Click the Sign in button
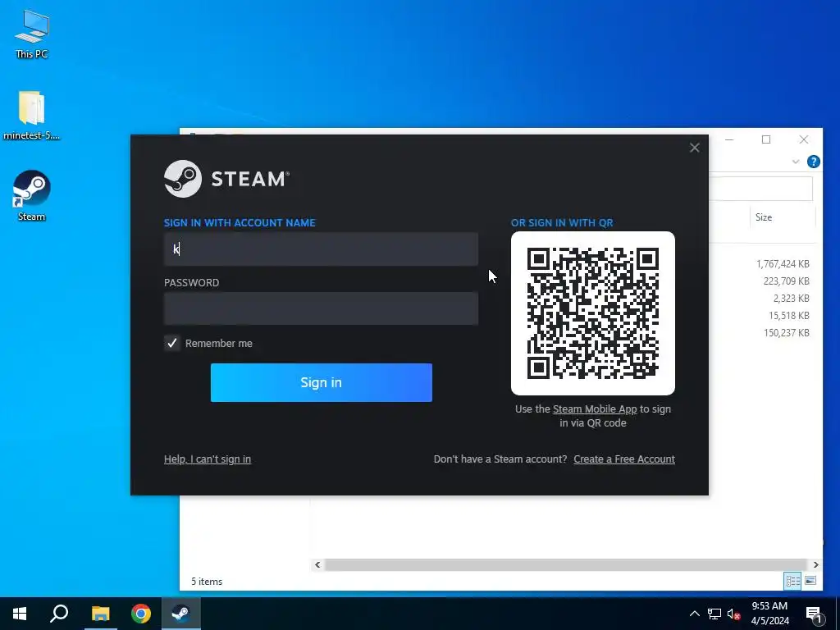The height and width of the screenshot is (630, 840). coord(321,382)
